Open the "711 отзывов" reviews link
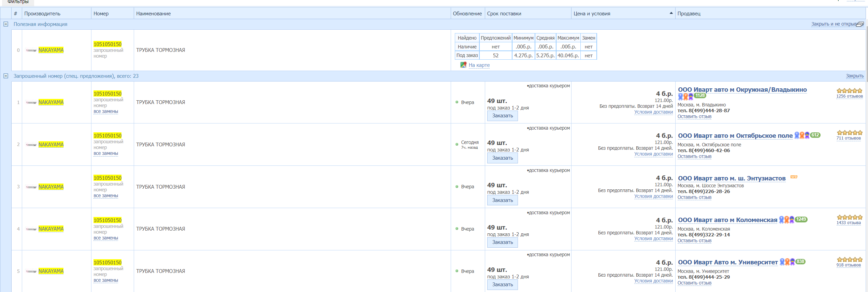This screenshot has height=292, width=868. (x=849, y=138)
